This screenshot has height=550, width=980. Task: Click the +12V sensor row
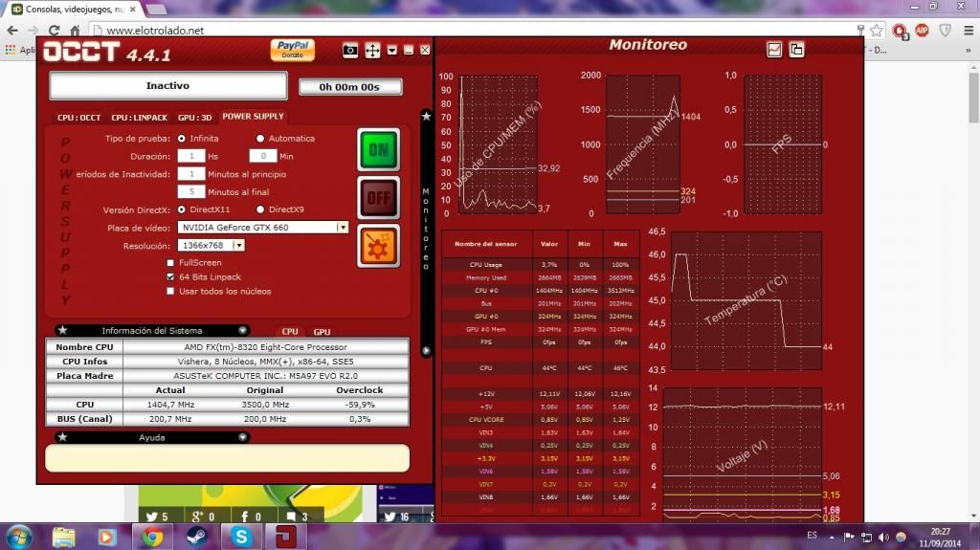coord(541,394)
